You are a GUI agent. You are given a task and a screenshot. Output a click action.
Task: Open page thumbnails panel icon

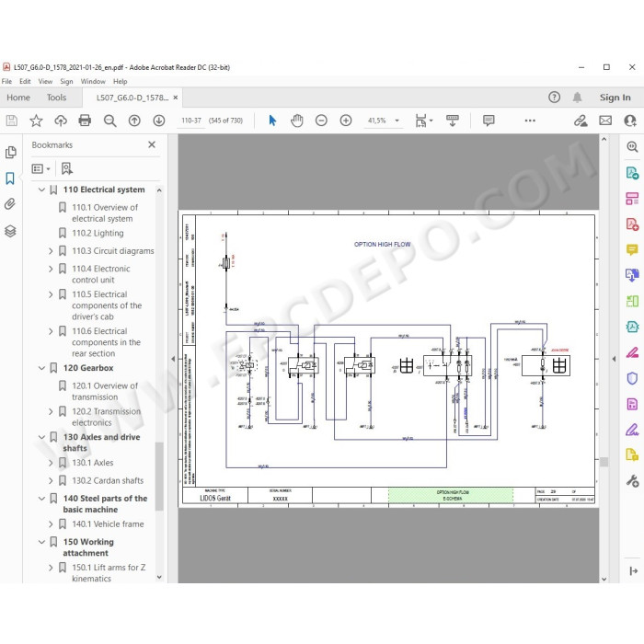click(11, 153)
